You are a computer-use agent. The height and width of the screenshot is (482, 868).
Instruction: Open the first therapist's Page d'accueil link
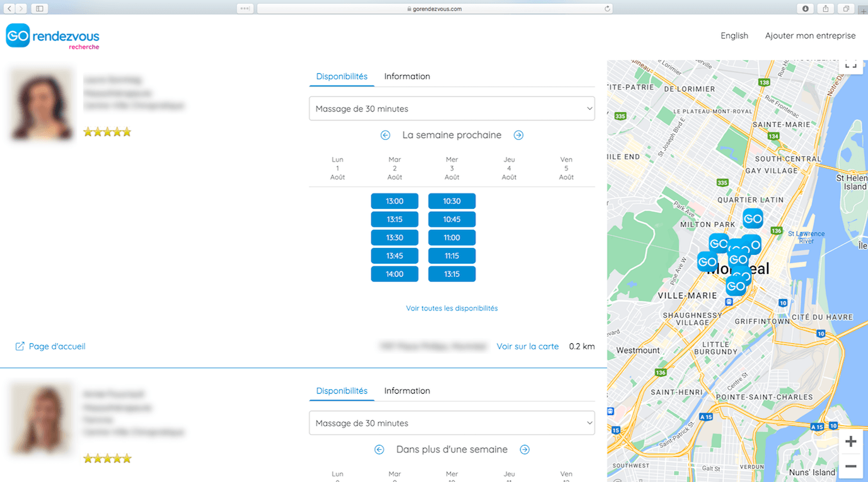click(50, 346)
